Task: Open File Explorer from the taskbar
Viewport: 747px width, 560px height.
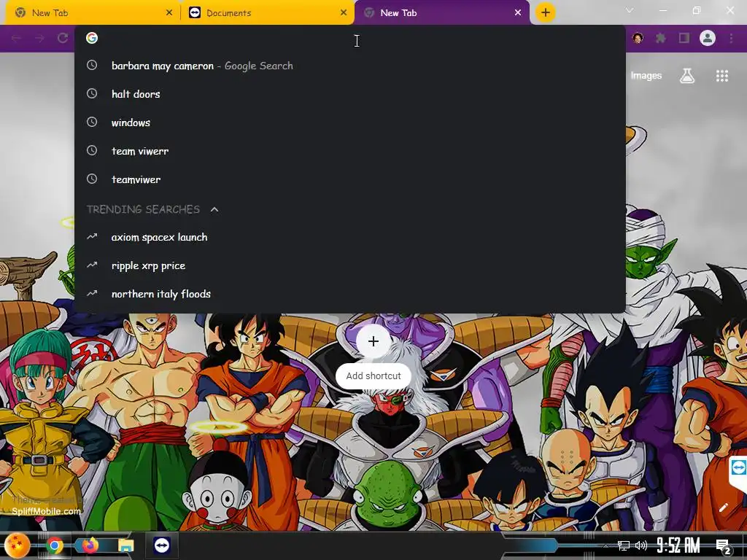Action: [x=125, y=545]
